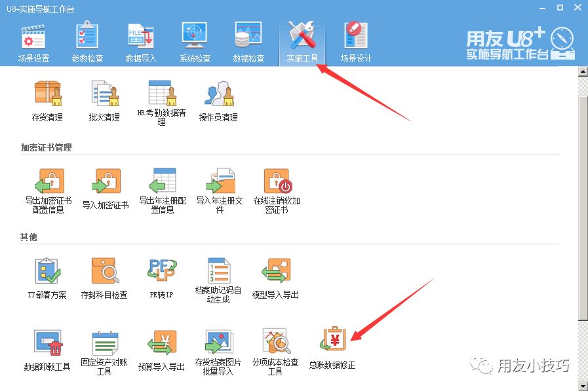Open the 数据导入 tab
The width and height of the screenshot is (588, 391).
[x=141, y=42]
